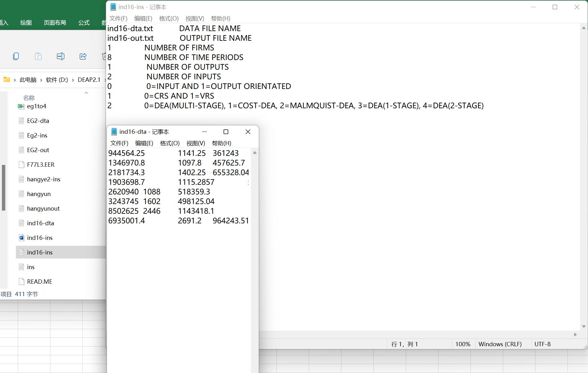Select the file named ins in Explorer

tap(31, 267)
